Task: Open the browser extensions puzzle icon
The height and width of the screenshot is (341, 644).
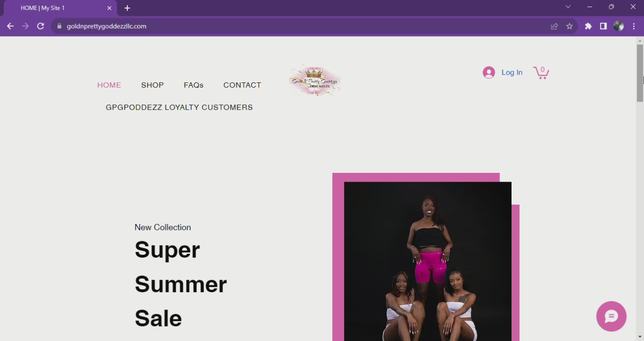Action: coord(588,26)
